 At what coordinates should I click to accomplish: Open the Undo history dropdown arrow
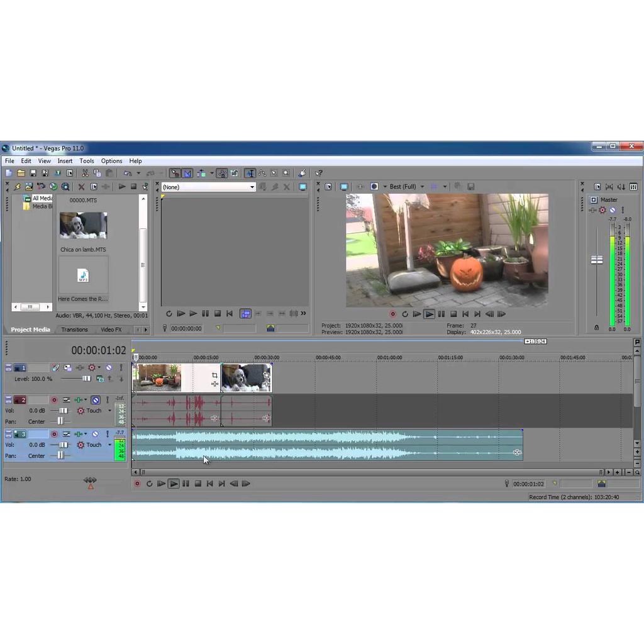click(x=138, y=174)
